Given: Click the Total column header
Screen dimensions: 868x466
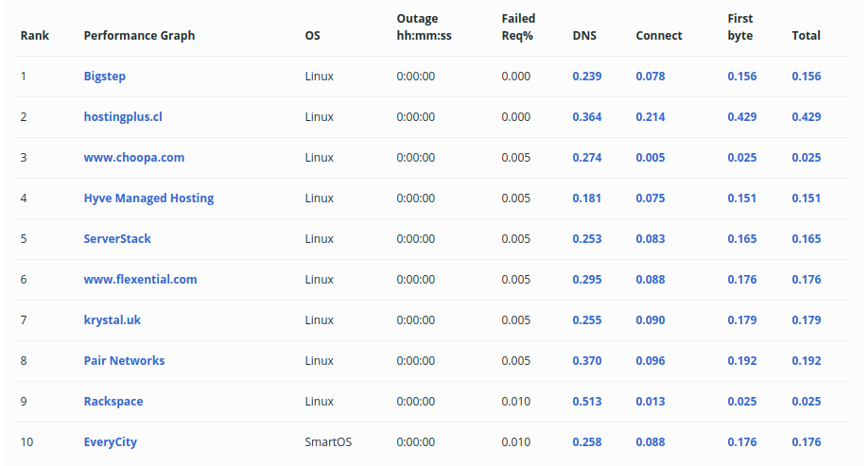Looking at the screenshot, I should pos(806,35).
